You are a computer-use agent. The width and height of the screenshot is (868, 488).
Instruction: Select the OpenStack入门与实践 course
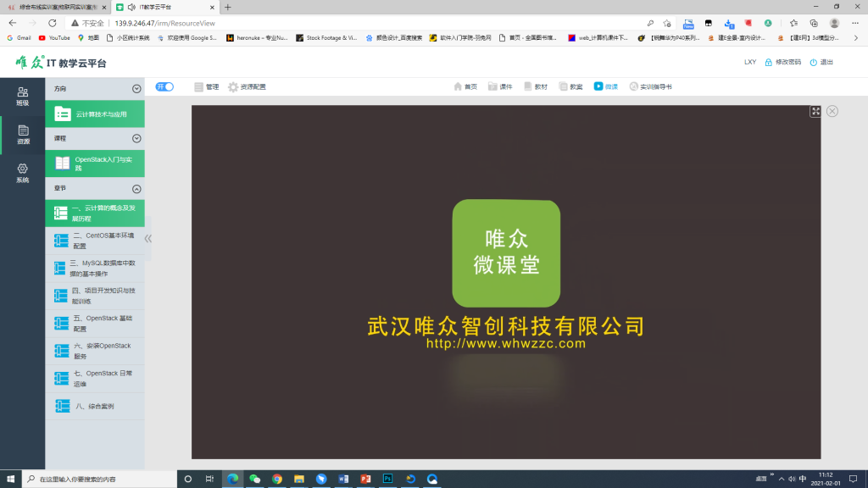tap(95, 164)
